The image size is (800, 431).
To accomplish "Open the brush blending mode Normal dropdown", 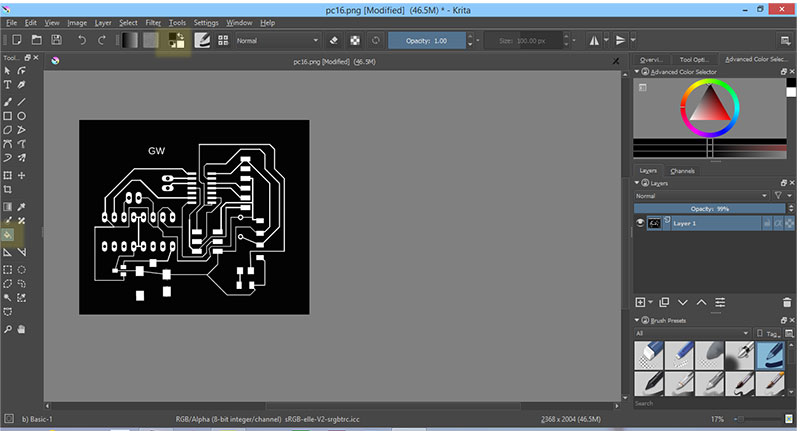I will click(278, 41).
